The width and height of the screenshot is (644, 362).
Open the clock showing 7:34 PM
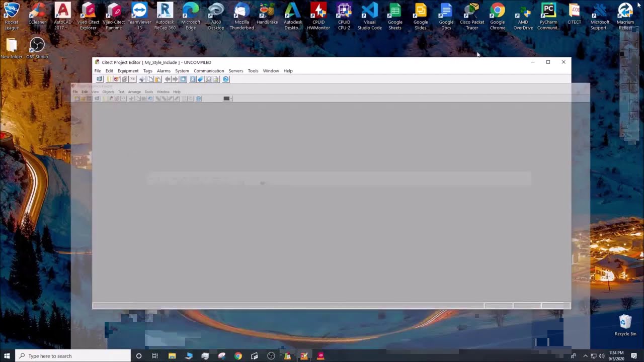(x=616, y=356)
